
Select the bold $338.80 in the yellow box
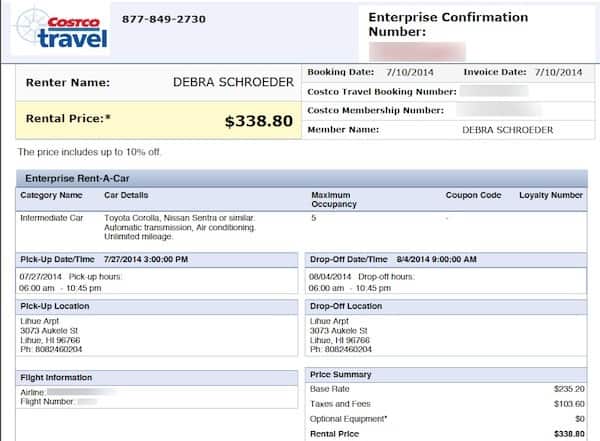click(259, 121)
